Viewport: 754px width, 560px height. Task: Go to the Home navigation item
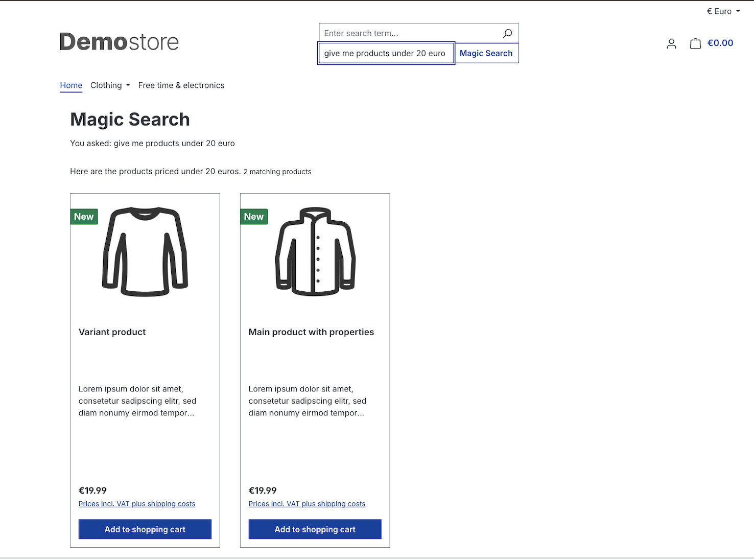tap(71, 85)
